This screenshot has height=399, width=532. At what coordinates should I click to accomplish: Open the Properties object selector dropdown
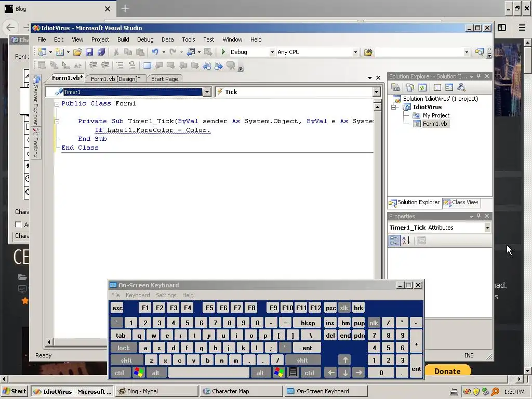point(487,228)
